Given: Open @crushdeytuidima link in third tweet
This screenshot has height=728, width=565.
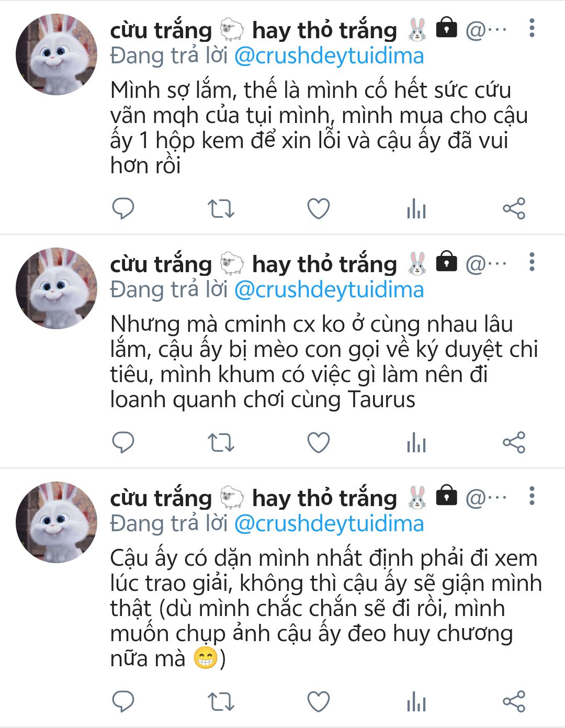Looking at the screenshot, I should click(329, 523).
